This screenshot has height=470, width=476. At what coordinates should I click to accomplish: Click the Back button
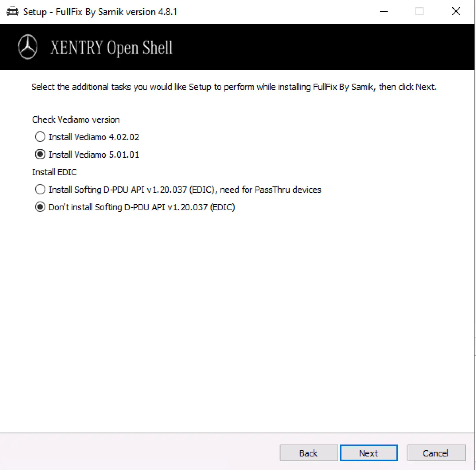[308, 453]
